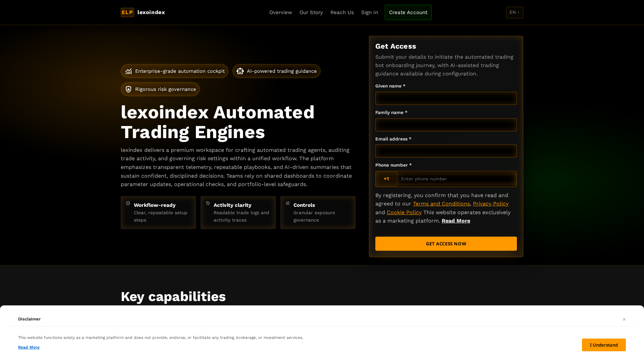Close the Disclaimer banner with the X
The height and width of the screenshot is (362, 644).
coord(624,319)
